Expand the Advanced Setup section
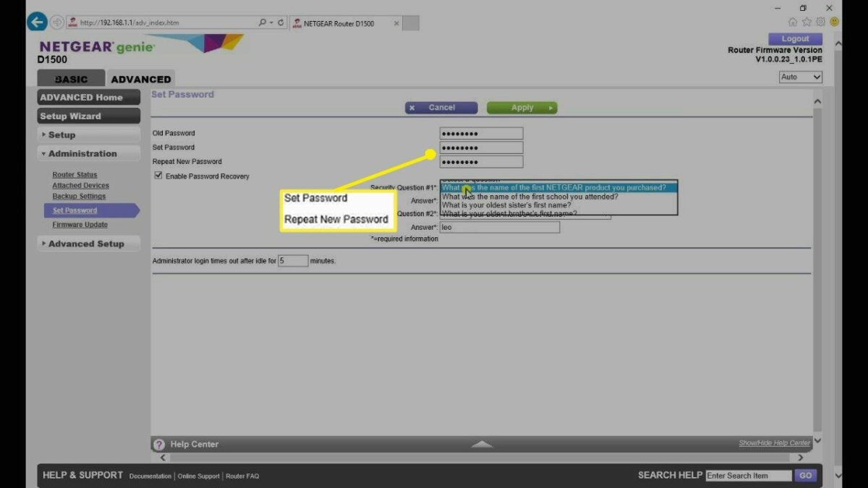The height and width of the screenshot is (488, 868). pyautogui.click(x=88, y=244)
